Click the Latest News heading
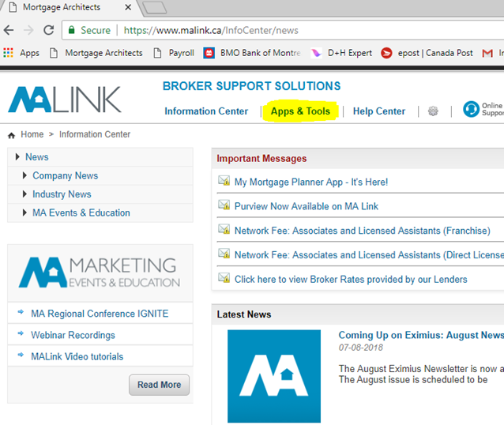504x425 pixels. (x=244, y=314)
